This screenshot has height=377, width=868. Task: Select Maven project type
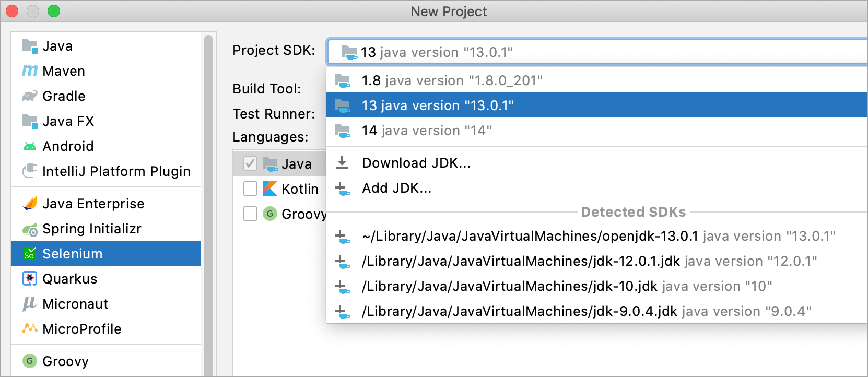coord(106,71)
